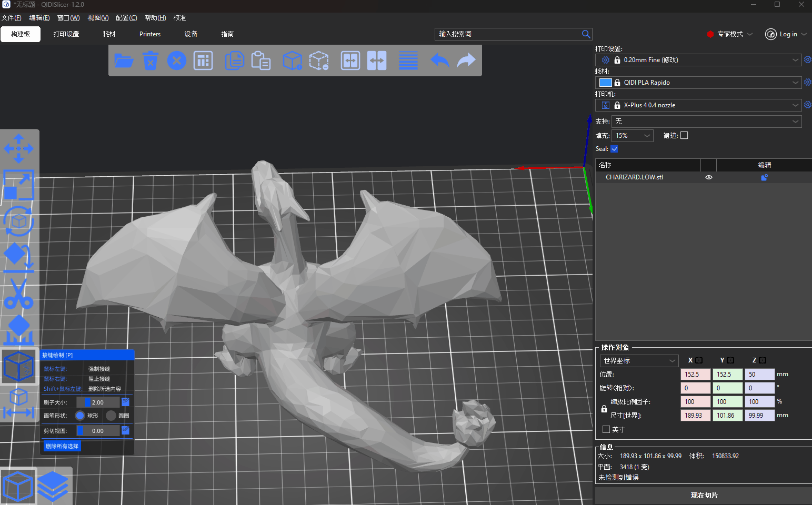Undo the last action with the left arrow
The height and width of the screenshot is (505, 812).
coord(439,60)
